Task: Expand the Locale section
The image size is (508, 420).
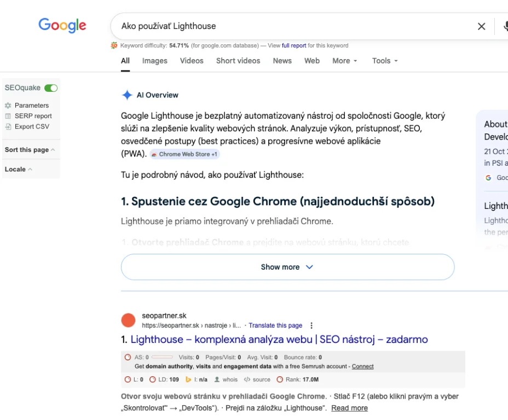Action: point(18,170)
